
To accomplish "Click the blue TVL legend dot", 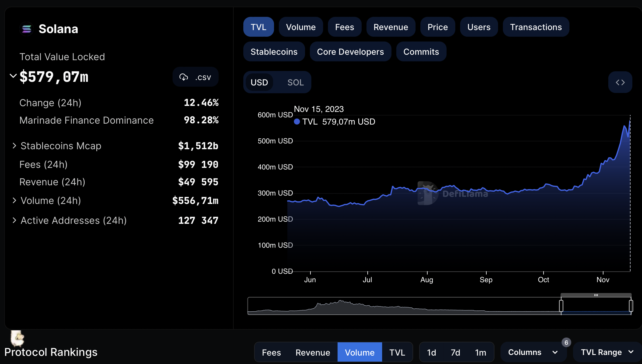I will 297,122.
